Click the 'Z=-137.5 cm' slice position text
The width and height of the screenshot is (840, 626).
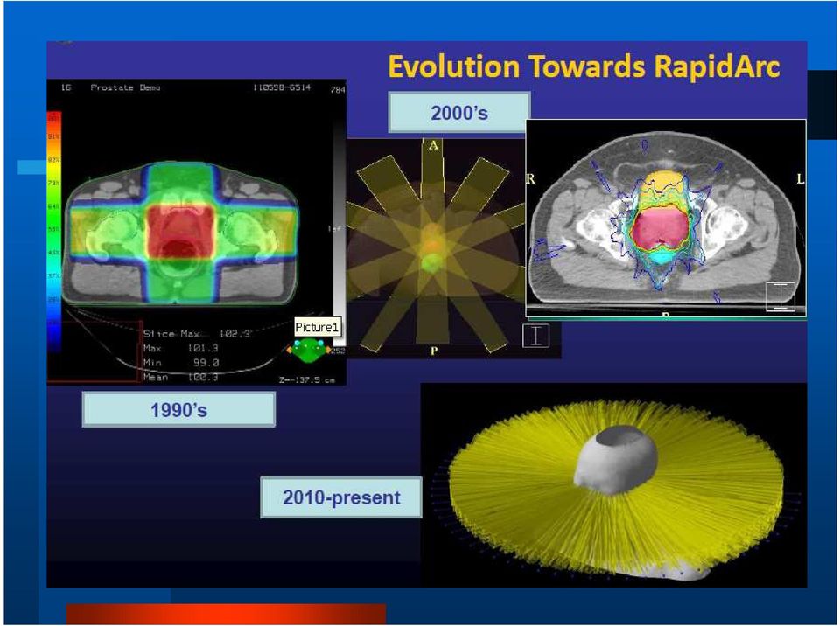point(307,379)
